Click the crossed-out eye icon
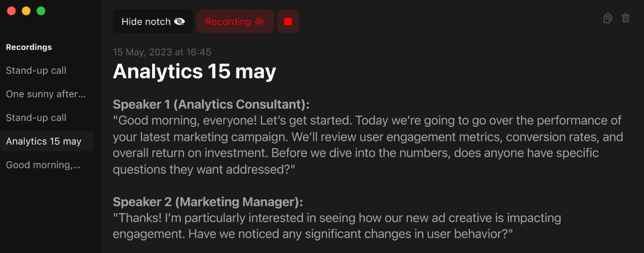 (x=179, y=22)
